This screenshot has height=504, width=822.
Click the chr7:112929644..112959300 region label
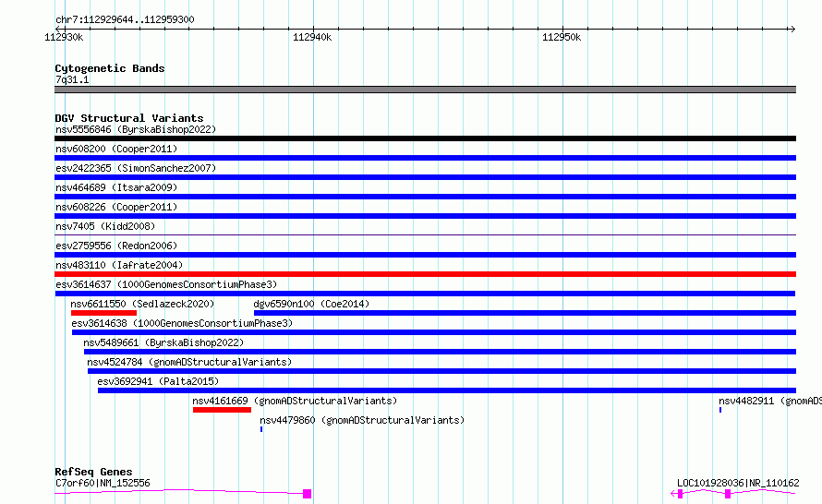pyautogui.click(x=125, y=19)
